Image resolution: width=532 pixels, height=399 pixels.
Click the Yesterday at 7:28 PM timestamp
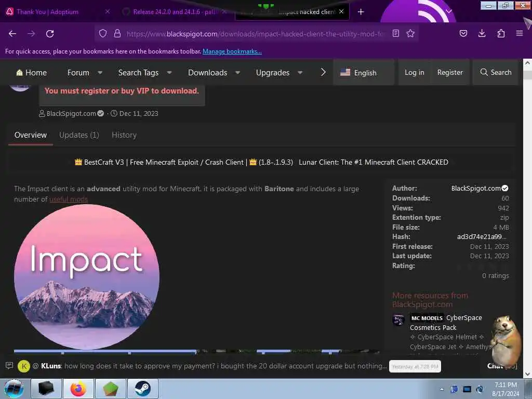click(x=415, y=366)
